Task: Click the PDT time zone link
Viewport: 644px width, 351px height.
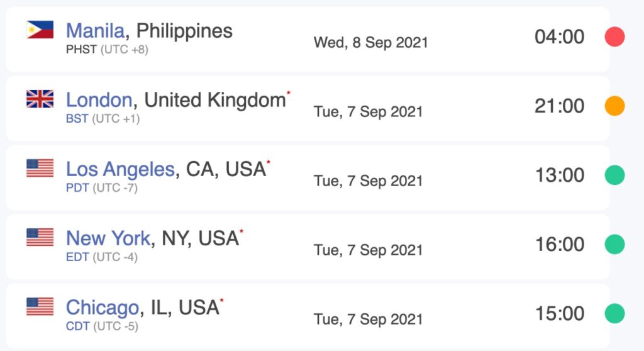Action: [77, 188]
